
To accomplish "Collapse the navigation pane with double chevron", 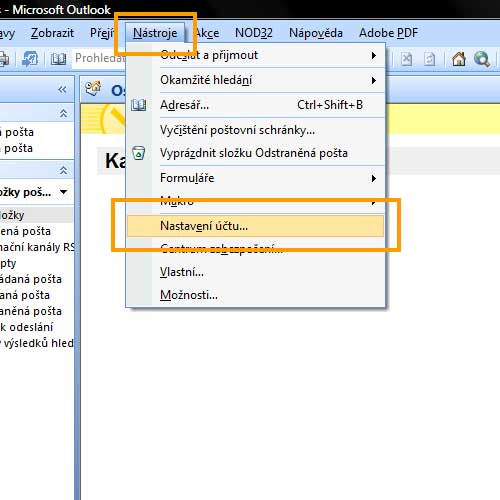I will (62, 89).
